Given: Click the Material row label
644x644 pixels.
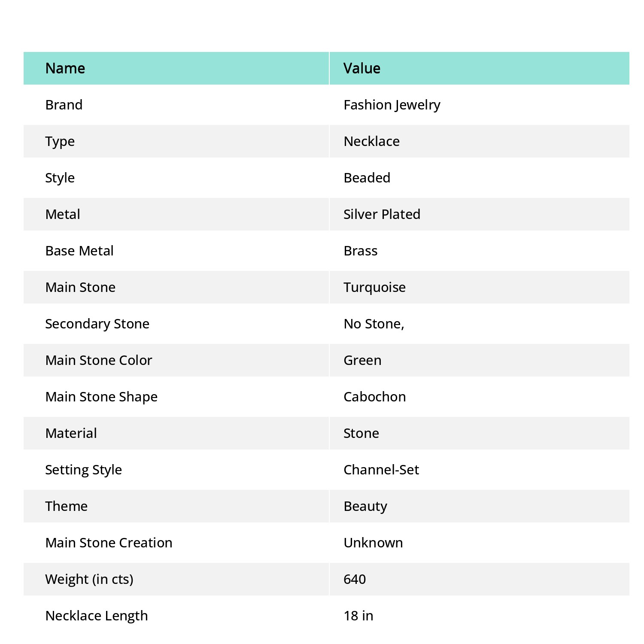Looking at the screenshot, I should (x=71, y=433).
